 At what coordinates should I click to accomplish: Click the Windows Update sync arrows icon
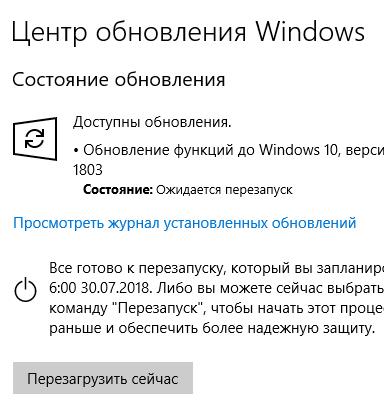click(x=35, y=139)
